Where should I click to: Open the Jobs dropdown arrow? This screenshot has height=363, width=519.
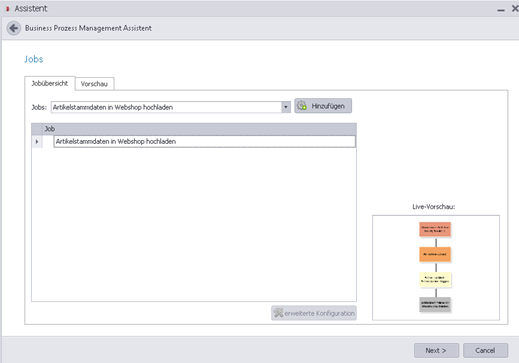pos(286,107)
